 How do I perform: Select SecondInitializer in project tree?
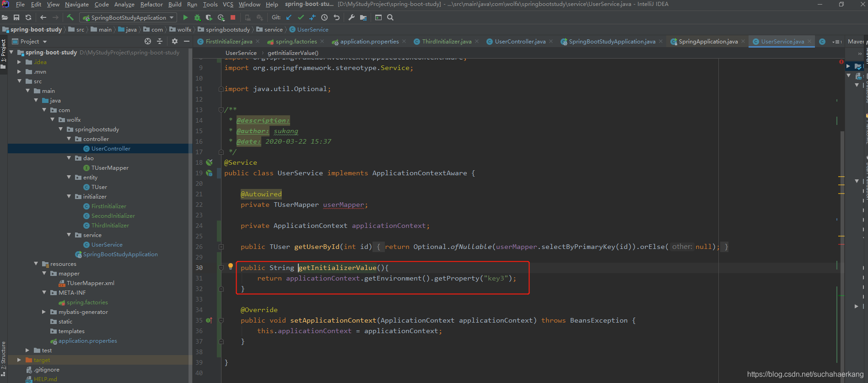[113, 216]
